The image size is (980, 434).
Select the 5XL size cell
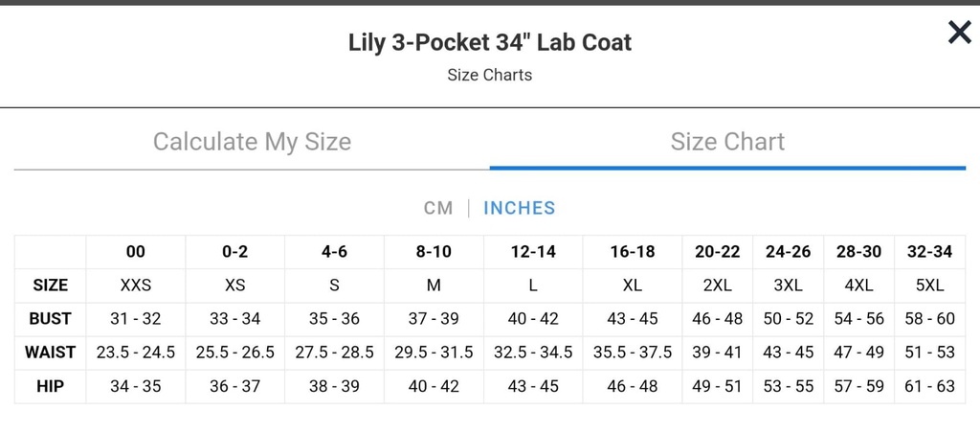[930, 286]
